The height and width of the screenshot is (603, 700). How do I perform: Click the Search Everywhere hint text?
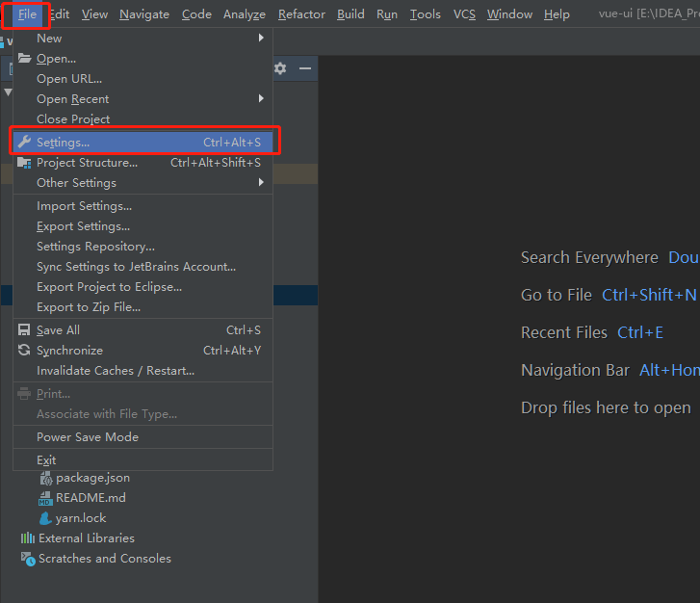[589, 258]
